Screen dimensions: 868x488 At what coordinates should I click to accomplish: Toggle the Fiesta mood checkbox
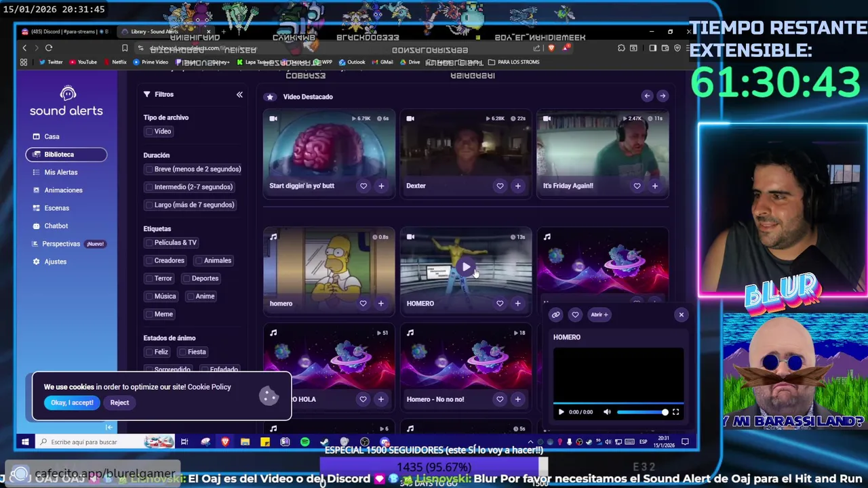pyautogui.click(x=182, y=352)
